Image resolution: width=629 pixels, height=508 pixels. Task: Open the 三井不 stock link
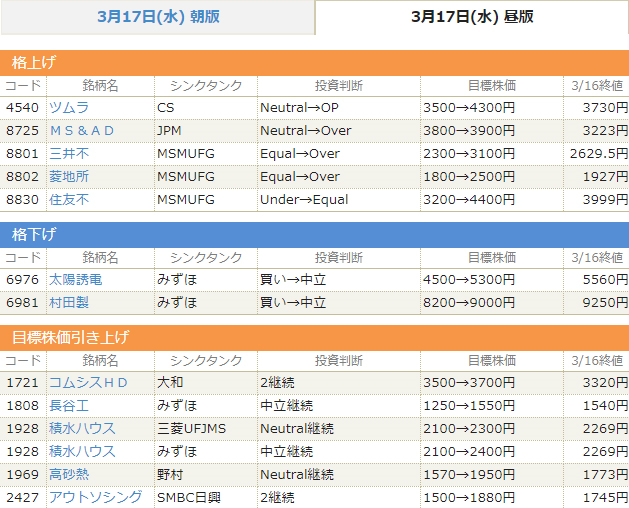point(69,154)
